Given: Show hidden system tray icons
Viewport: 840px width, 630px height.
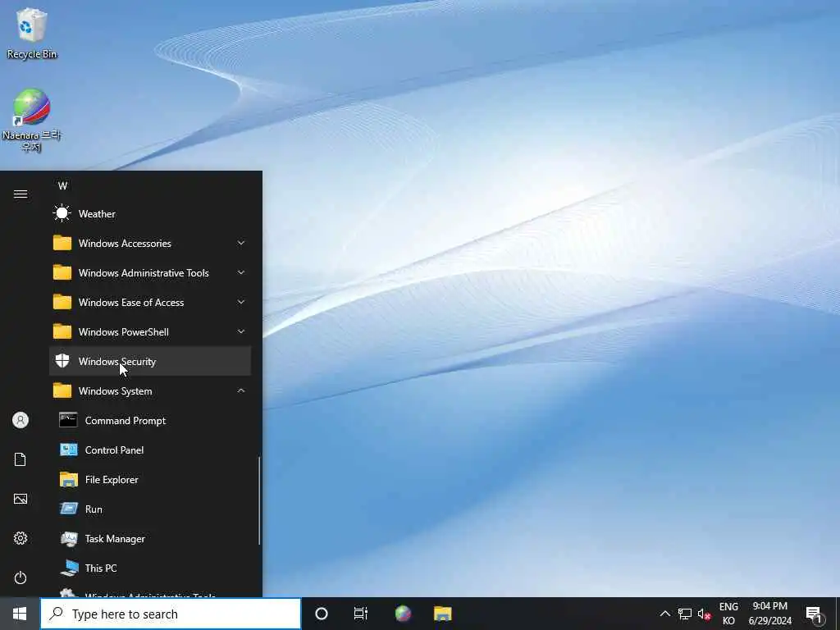Looking at the screenshot, I should click(664, 614).
